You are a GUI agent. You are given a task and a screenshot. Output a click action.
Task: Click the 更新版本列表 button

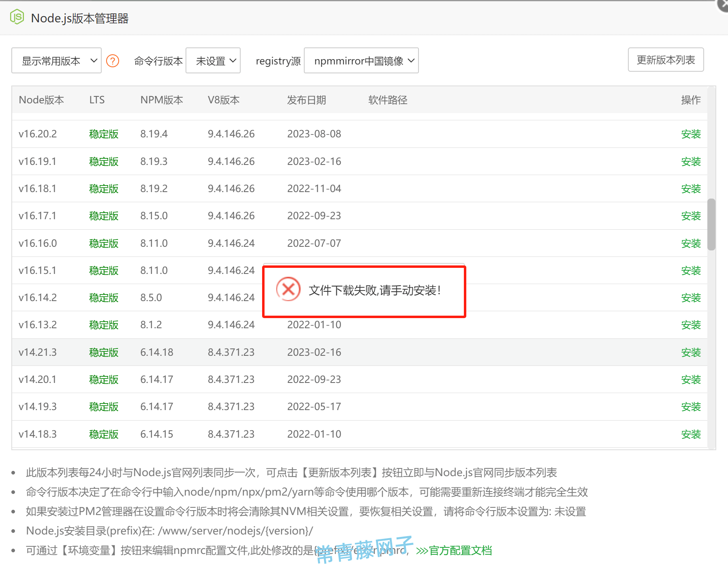click(x=665, y=60)
